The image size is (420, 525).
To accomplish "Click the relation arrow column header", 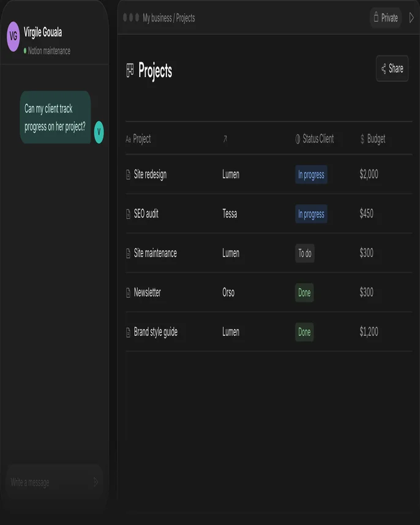I will pyautogui.click(x=225, y=139).
